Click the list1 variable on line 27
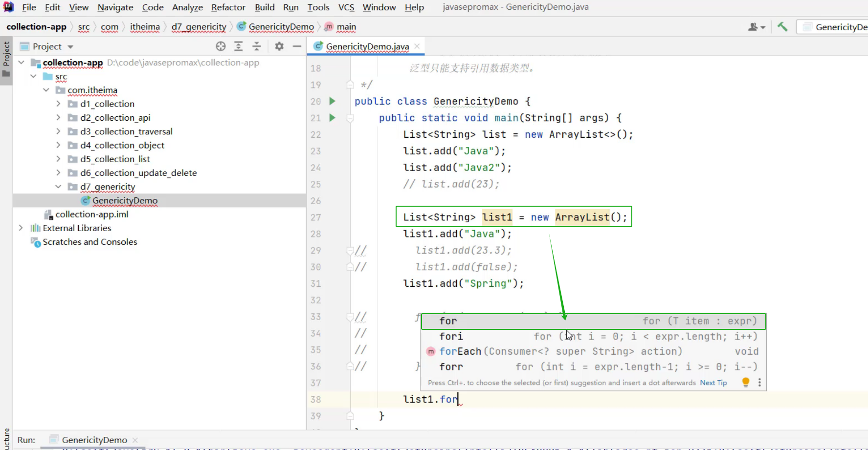This screenshot has width=868, height=450. pos(497,217)
